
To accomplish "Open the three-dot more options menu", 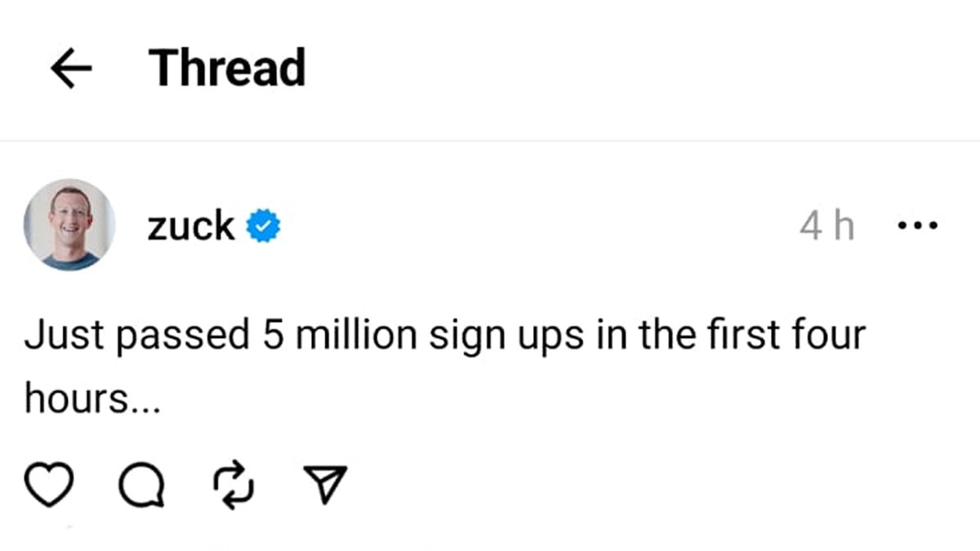I will coord(917,225).
